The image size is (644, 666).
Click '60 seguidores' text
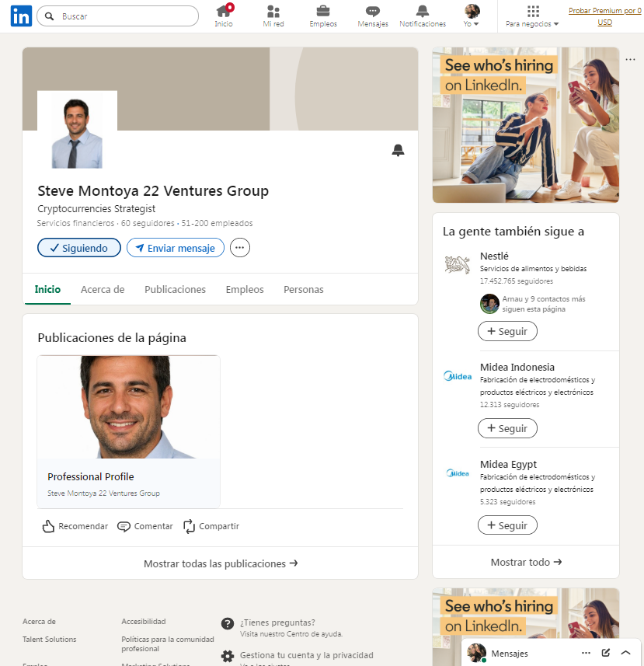pos(148,223)
